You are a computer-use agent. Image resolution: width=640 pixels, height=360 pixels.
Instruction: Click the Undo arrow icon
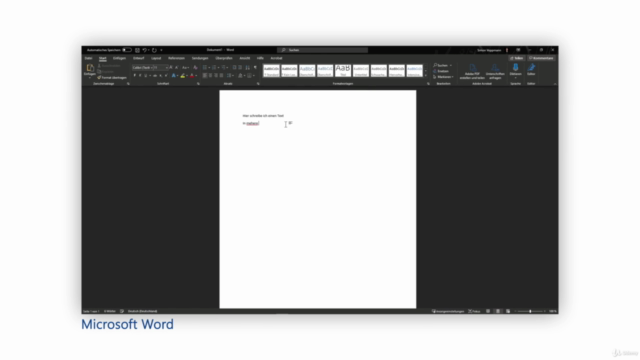[x=144, y=50]
